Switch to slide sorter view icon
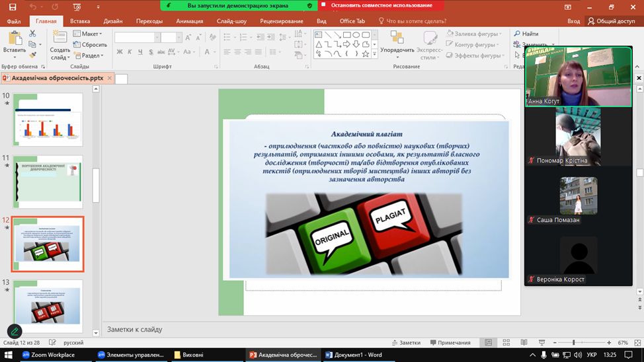Viewport: 644px width, 362px height. [x=506, y=343]
